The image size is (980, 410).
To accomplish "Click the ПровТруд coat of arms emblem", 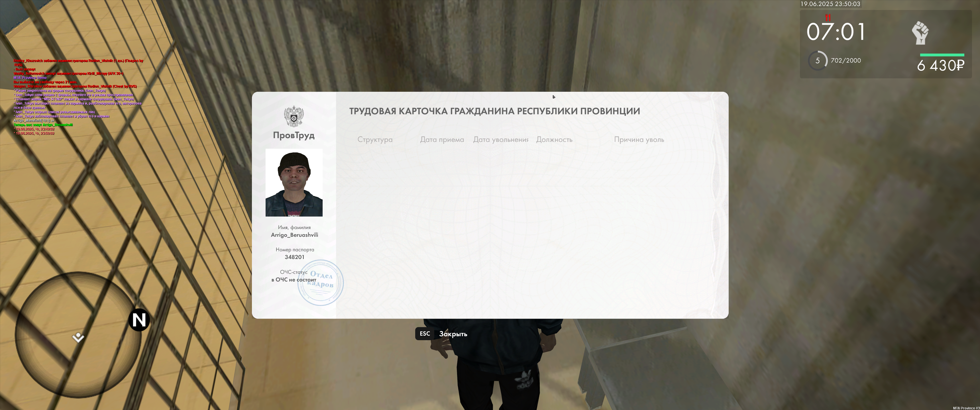I will point(294,117).
